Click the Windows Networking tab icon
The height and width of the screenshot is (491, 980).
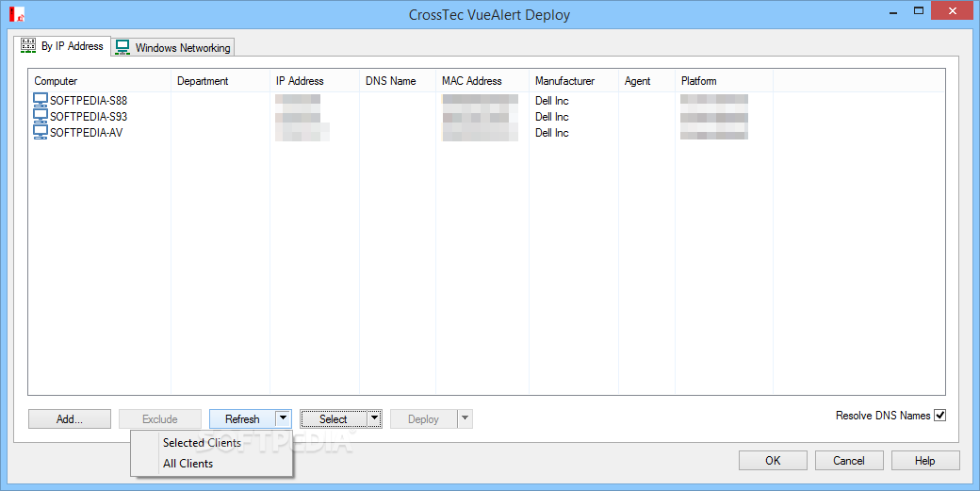pos(122,47)
